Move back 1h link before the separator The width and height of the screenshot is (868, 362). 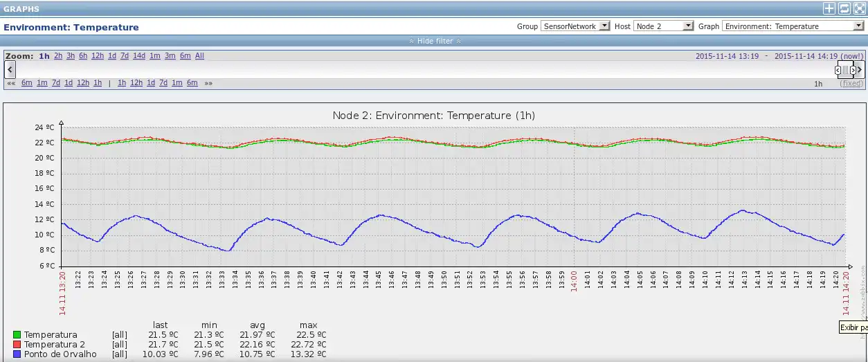coord(98,83)
